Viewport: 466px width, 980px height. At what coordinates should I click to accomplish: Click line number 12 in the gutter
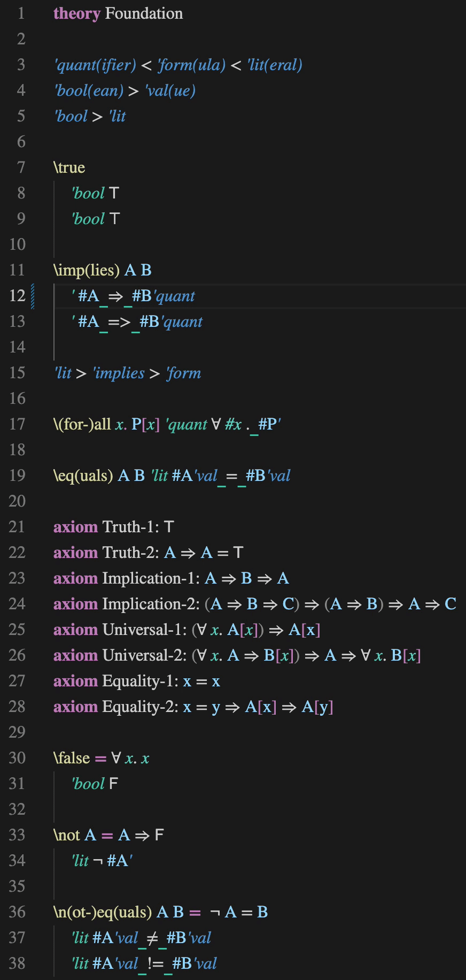tap(17, 296)
